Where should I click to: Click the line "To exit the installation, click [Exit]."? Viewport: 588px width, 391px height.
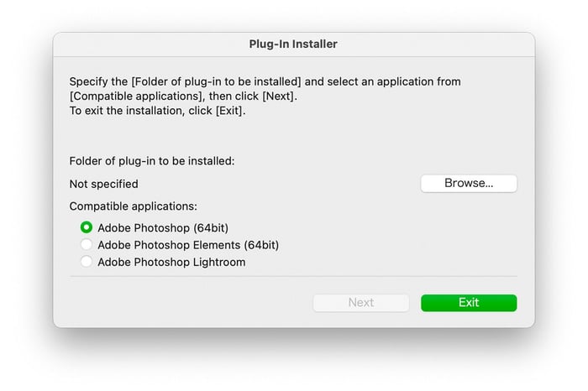(x=158, y=112)
